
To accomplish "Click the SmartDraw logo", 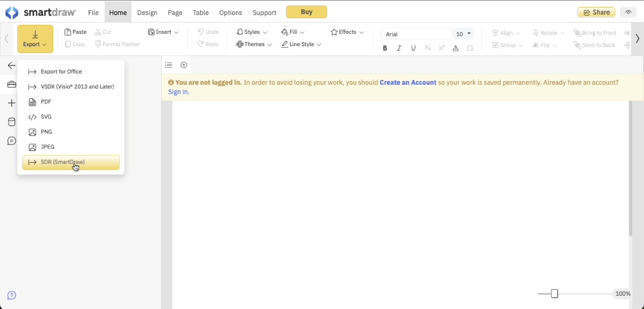I will (x=41, y=12).
